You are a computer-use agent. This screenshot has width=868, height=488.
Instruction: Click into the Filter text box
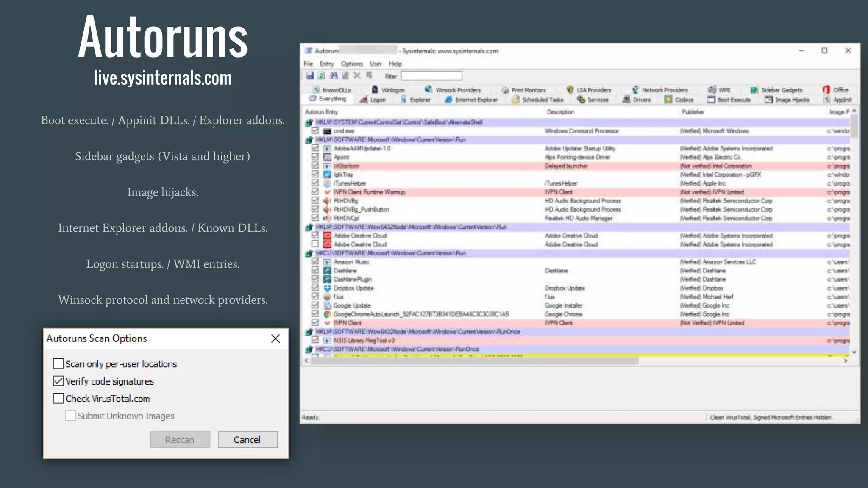point(431,76)
